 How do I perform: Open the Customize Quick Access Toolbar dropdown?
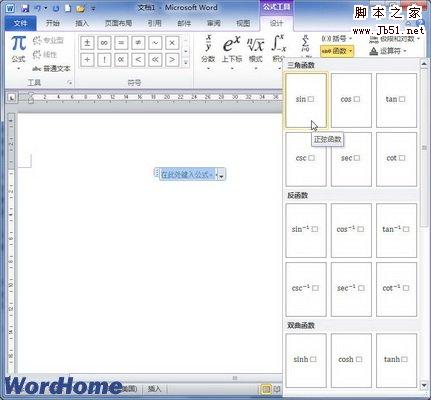(x=93, y=9)
